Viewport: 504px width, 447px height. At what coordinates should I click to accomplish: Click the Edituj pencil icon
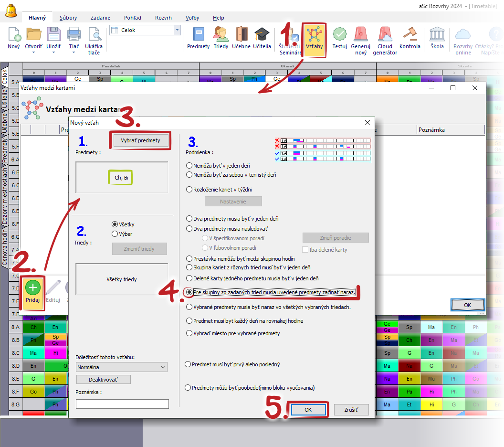click(53, 287)
